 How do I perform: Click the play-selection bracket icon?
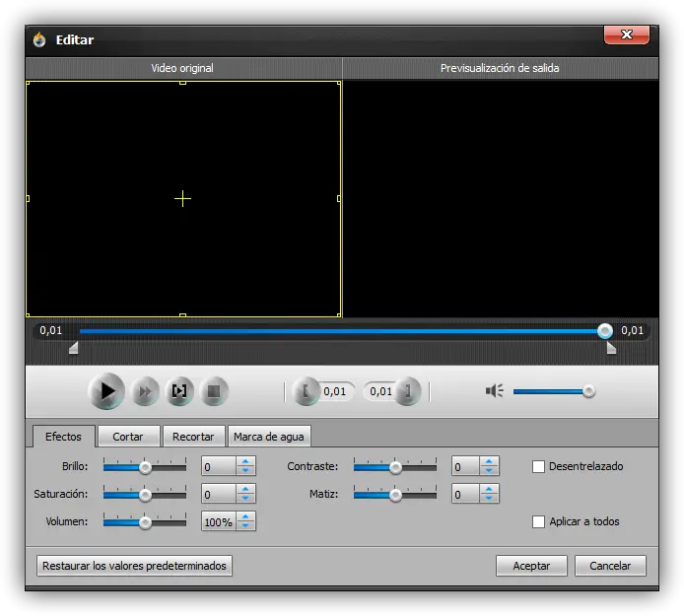[179, 392]
